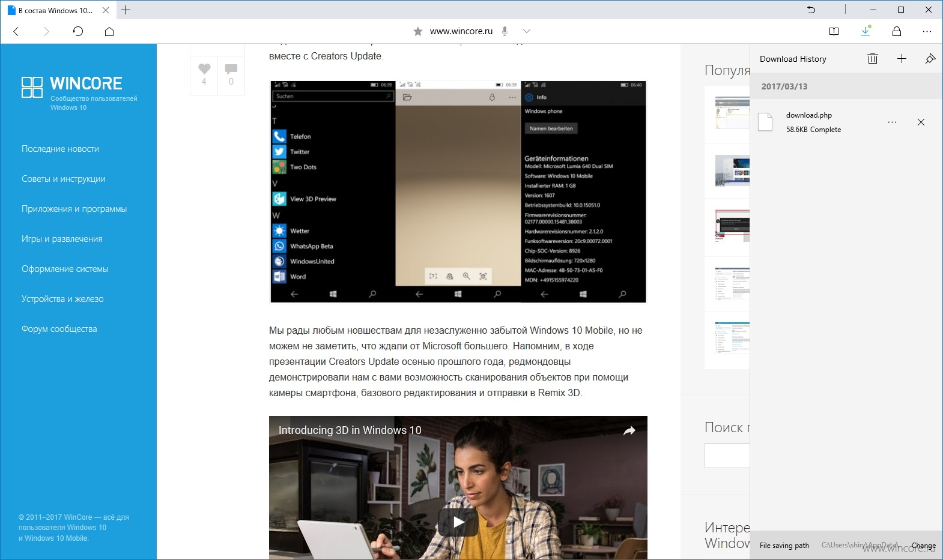
Task: Open third popular article thumbnail
Action: pyautogui.click(x=732, y=226)
